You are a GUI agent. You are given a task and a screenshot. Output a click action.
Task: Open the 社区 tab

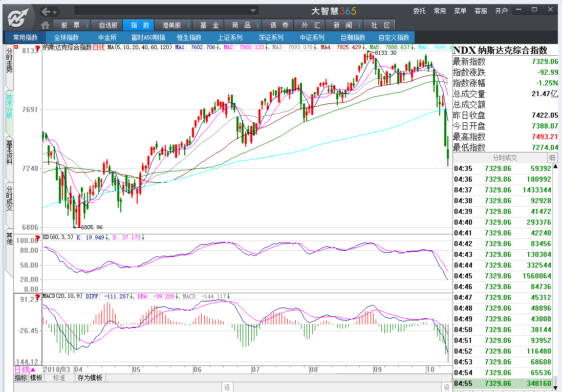coord(380,25)
